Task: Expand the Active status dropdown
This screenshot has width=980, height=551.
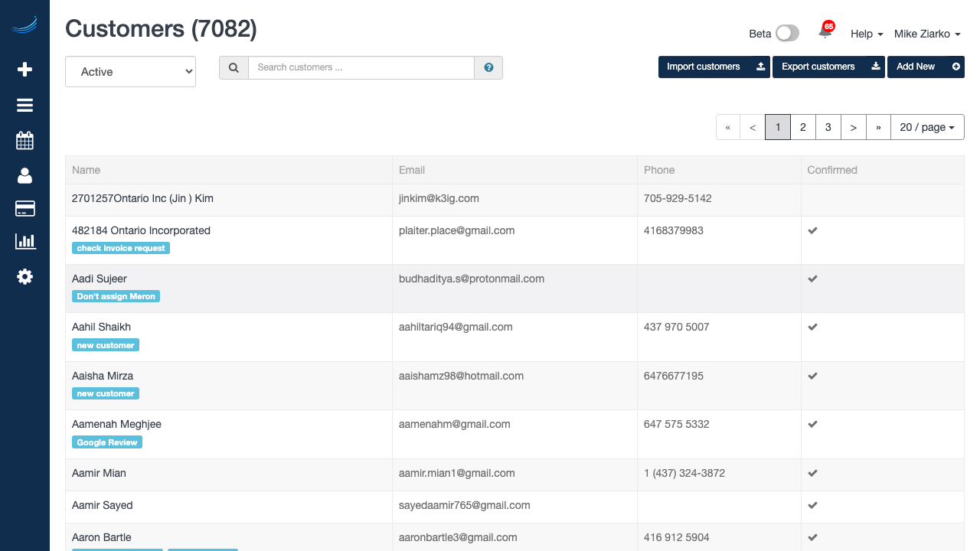Action: tap(130, 71)
